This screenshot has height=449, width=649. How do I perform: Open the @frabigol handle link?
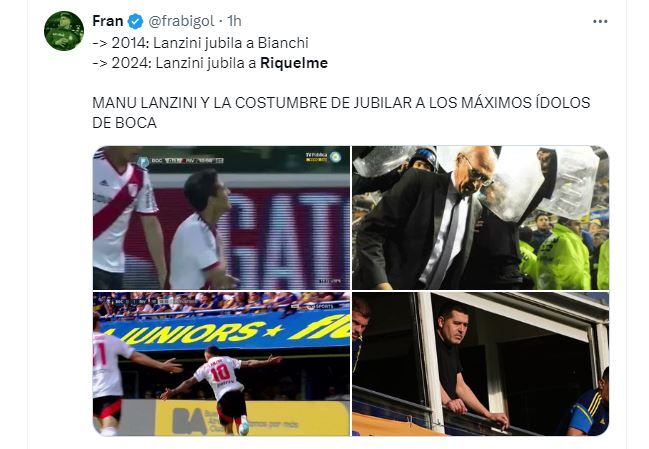(x=181, y=21)
